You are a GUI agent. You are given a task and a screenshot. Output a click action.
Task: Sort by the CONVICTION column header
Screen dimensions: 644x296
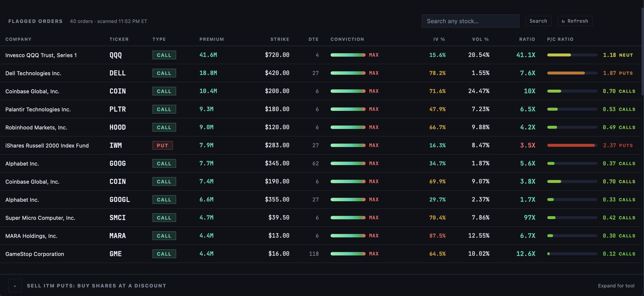click(x=347, y=39)
